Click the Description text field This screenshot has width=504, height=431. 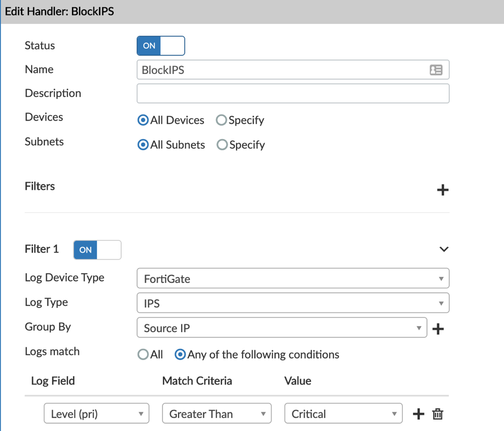click(x=293, y=94)
